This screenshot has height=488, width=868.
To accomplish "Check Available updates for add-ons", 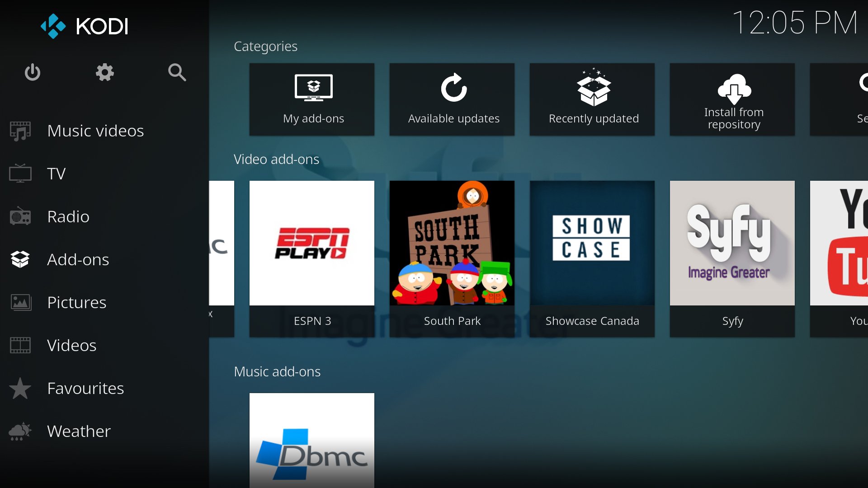I will [x=454, y=98].
